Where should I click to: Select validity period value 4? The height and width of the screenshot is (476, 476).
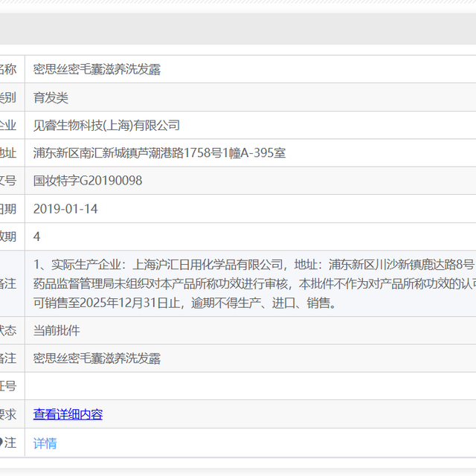click(36, 237)
